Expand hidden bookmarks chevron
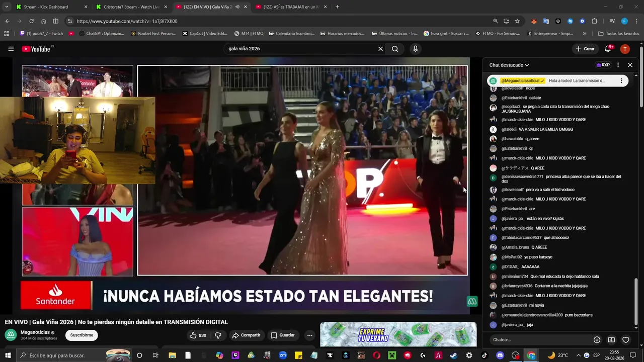The height and width of the screenshot is (362, 644). click(x=584, y=34)
